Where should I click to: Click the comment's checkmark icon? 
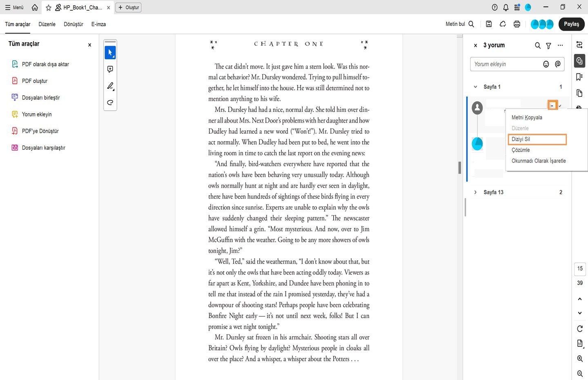pos(560,106)
